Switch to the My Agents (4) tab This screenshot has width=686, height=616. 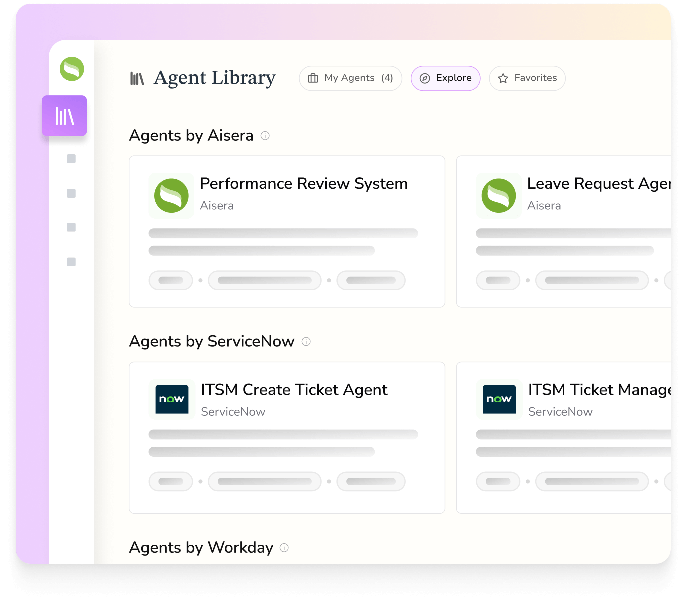(x=350, y=78)
